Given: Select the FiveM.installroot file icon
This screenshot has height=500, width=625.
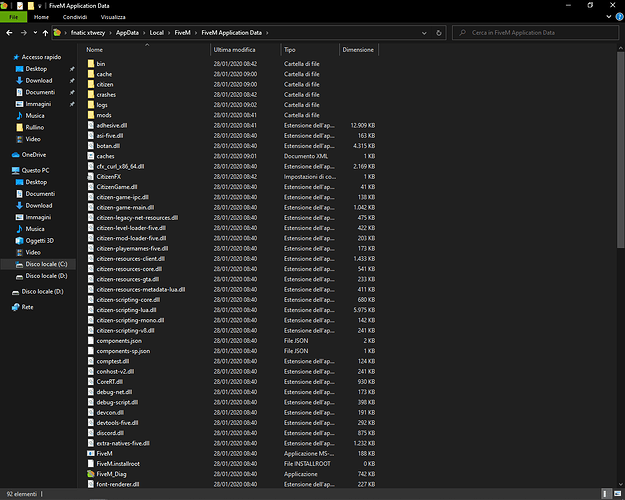Looking at the screenshot, I should [x=91, y=464].
